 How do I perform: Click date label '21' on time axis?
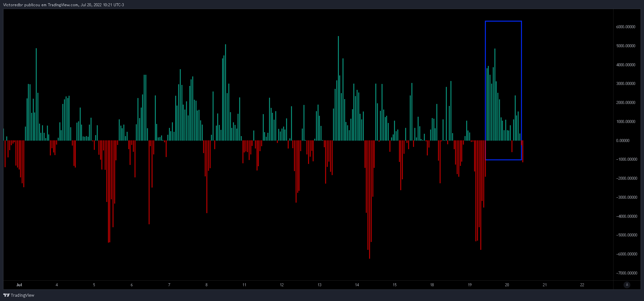pos(545,285)
